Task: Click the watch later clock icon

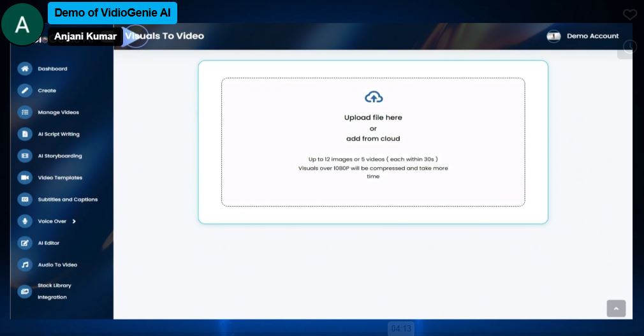Action: click(629, 47)
